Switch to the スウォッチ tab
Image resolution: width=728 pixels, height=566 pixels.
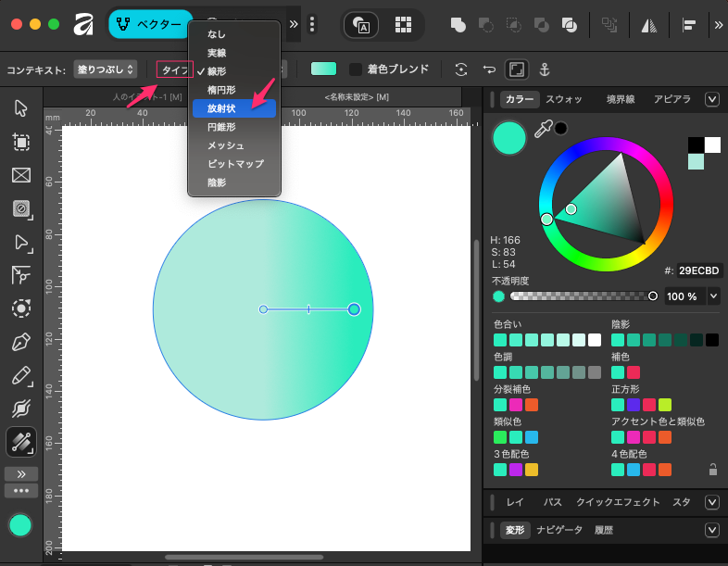click(x=564, y=100)
